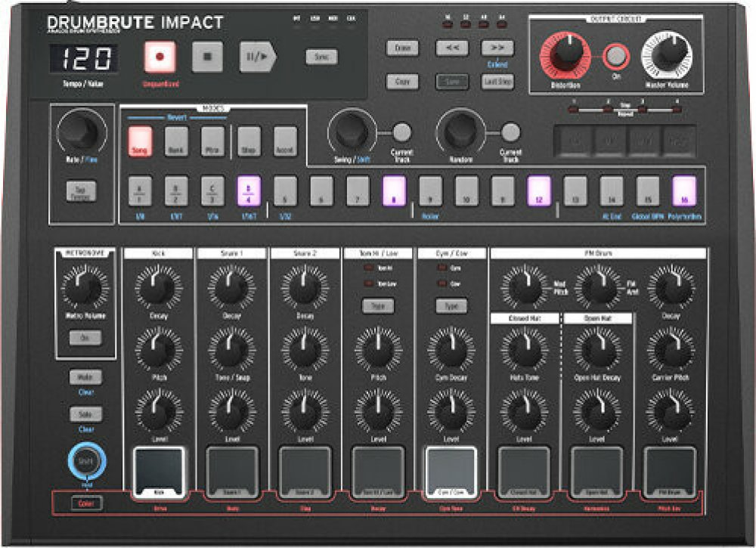This screenshot has width=756, height=548.
Task: Select Song mode
Action: (x=141, y=141)
